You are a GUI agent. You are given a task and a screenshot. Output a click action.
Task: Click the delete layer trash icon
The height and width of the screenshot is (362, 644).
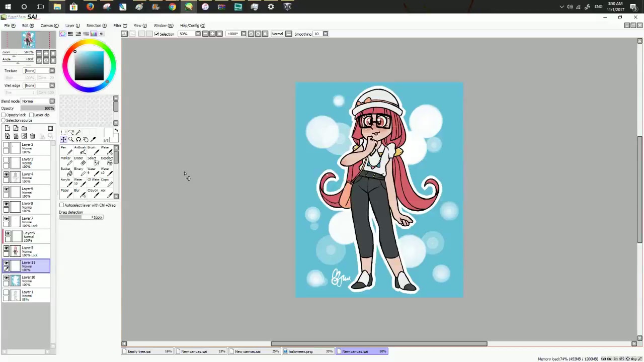(33, 136)
